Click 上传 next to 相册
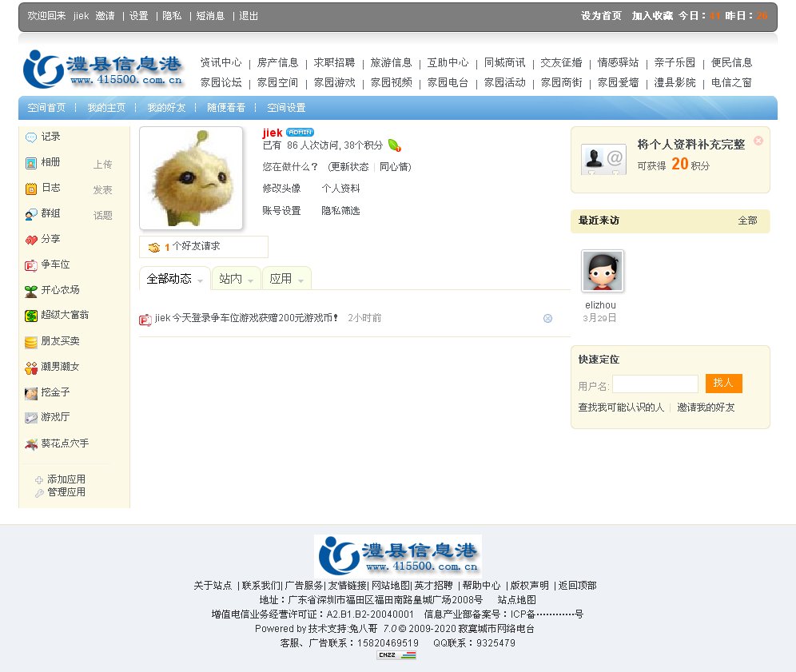 click(102, 165)
